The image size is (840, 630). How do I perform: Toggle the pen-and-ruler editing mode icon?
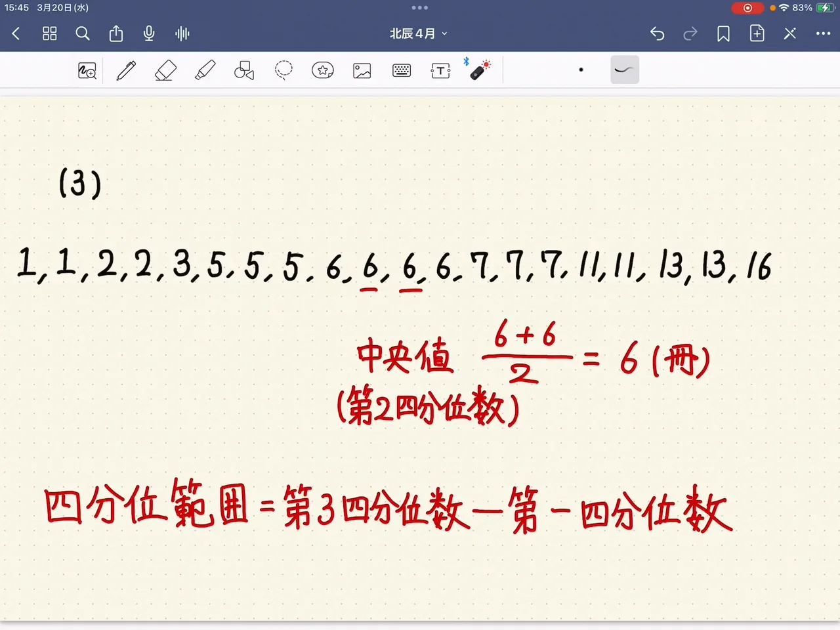pos(790,33)
